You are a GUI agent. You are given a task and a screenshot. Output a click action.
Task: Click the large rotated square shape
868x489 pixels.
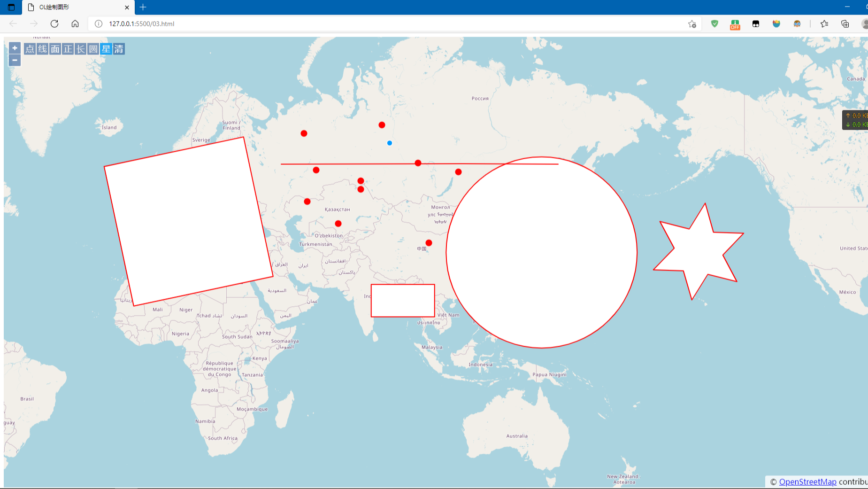click(188, 221)
